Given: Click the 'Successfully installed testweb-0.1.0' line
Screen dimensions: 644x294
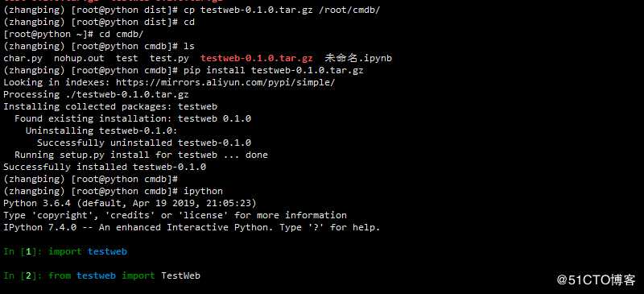Looking at the screenshot, I should [x=105, y=167].
